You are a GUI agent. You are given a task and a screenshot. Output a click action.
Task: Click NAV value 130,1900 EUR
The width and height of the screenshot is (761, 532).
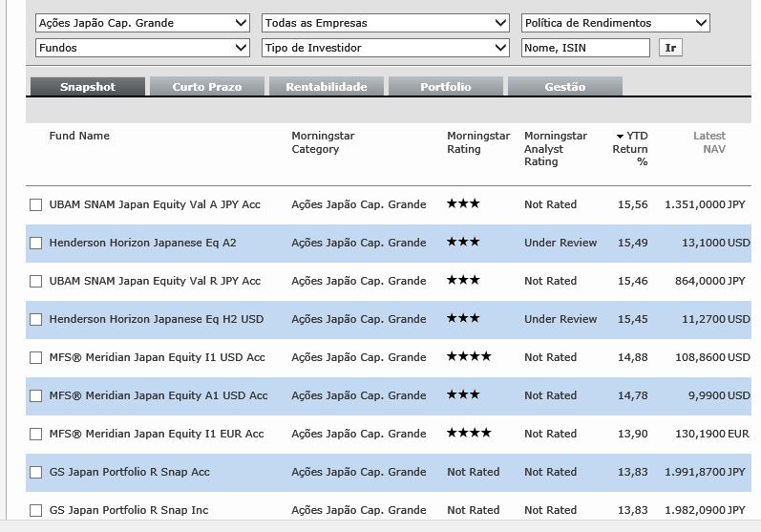[x=712, y=434]
